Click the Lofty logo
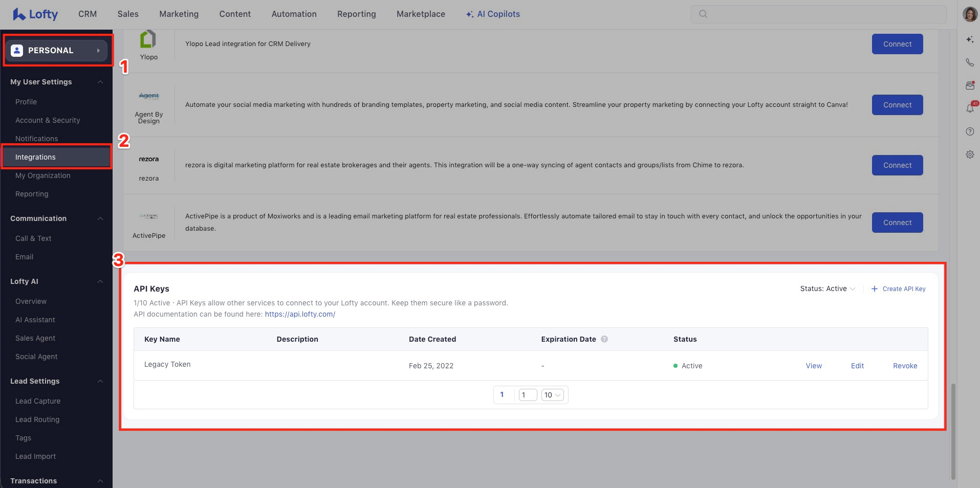Image resolution: width=980 pixels, height=488 pixels. (35, 14)
